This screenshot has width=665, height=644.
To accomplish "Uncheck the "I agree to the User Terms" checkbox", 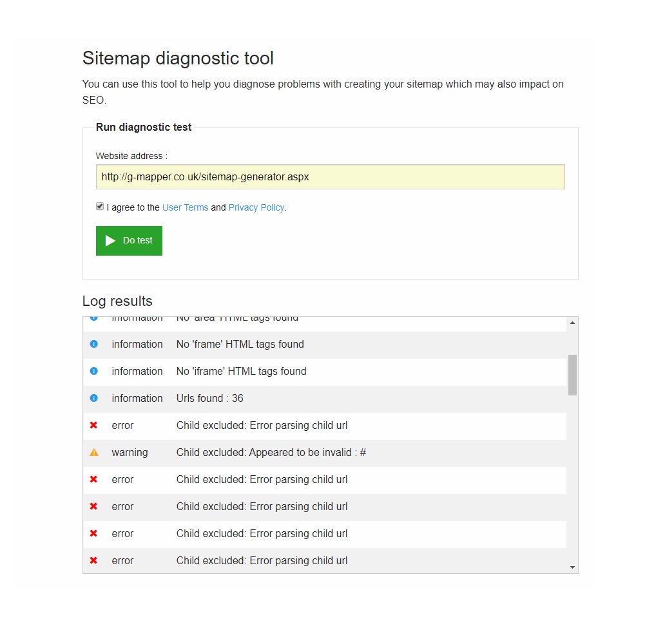I will pyautogui.click(x=100, y=205).
